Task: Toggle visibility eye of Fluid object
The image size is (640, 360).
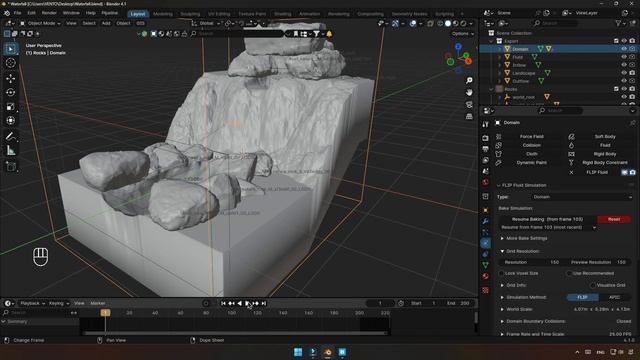Action: point(624,57)
